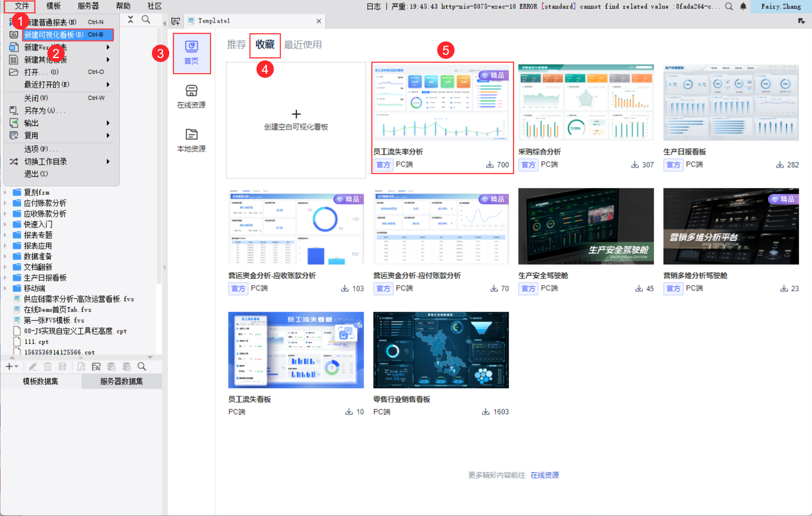Click the add dataset plus icon
This screenshot has width=812, height=516.
point(9,367)
